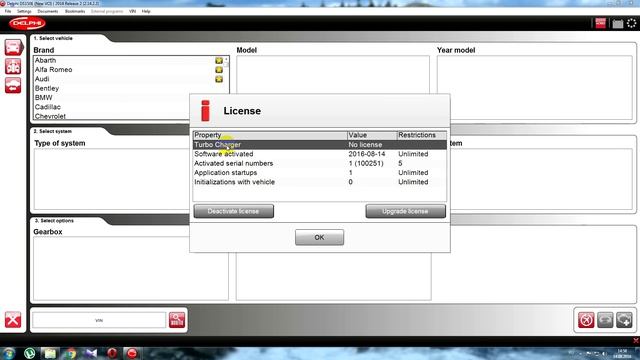Open the Bookmarks menu

[75, 11]
